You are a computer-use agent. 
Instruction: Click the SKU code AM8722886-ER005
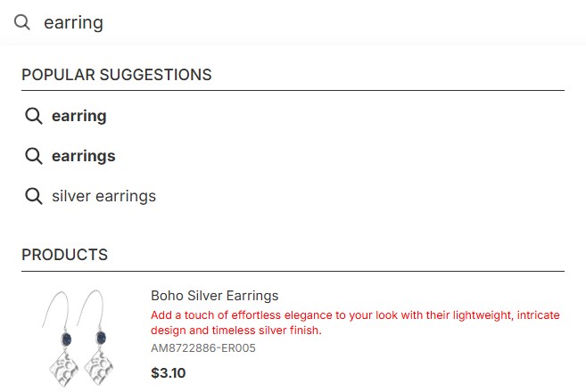202,348
